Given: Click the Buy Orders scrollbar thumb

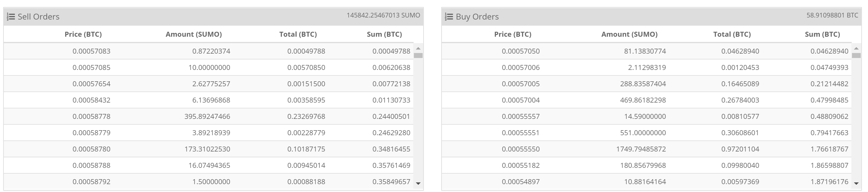Looking at the screenshot, I should coord(856,56).
